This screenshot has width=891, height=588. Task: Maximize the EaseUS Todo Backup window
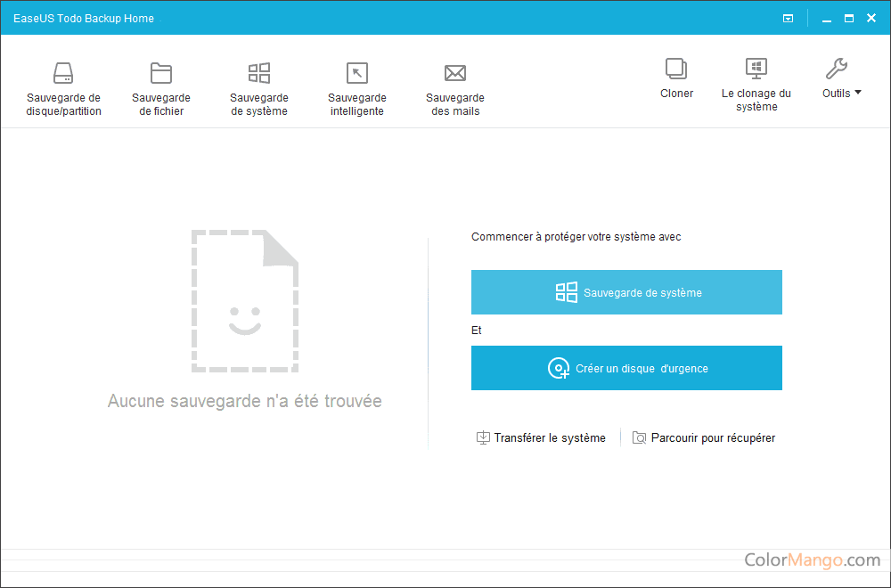849,18
